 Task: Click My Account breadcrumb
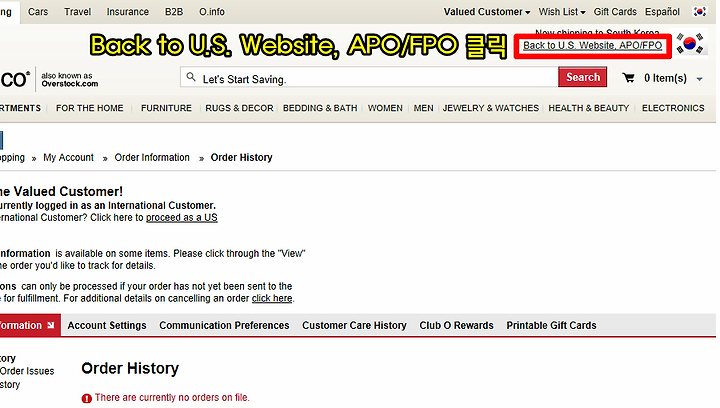tap(68, 158)
